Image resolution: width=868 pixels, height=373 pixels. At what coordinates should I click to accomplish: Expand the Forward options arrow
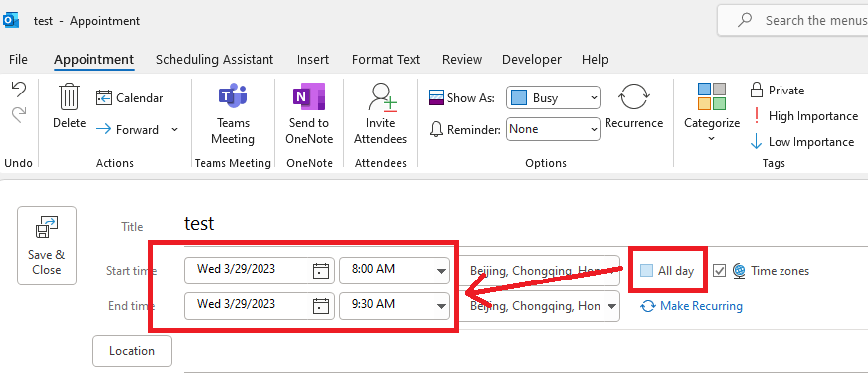click(174, 130)
